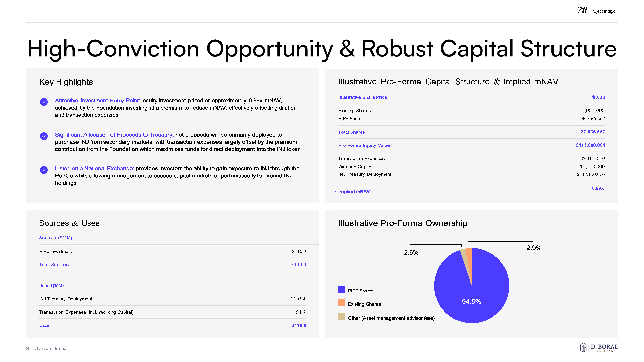Click the Total Shares value 37,666,667
This screenshot has height=362, width=644.
[593, 132]
